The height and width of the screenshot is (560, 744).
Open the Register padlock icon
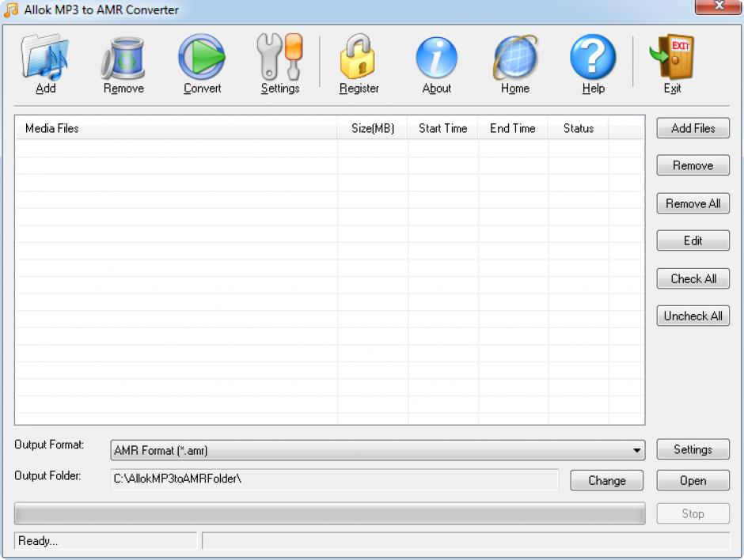coord(359,56)
